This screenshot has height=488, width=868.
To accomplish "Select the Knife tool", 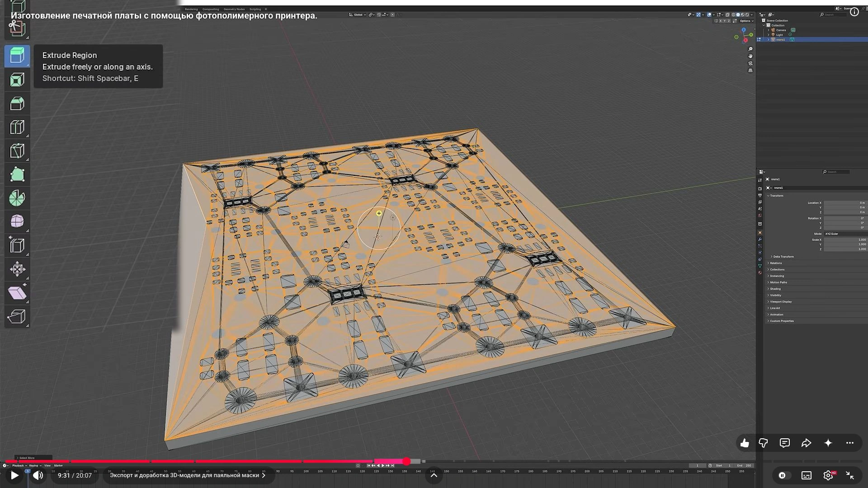I will [17, 151].
